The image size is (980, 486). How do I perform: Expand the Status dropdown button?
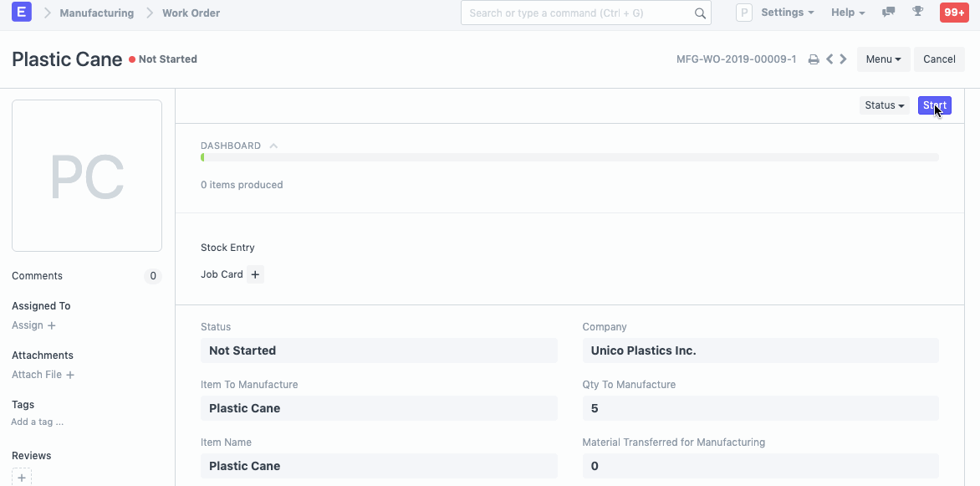pos(884,105)
